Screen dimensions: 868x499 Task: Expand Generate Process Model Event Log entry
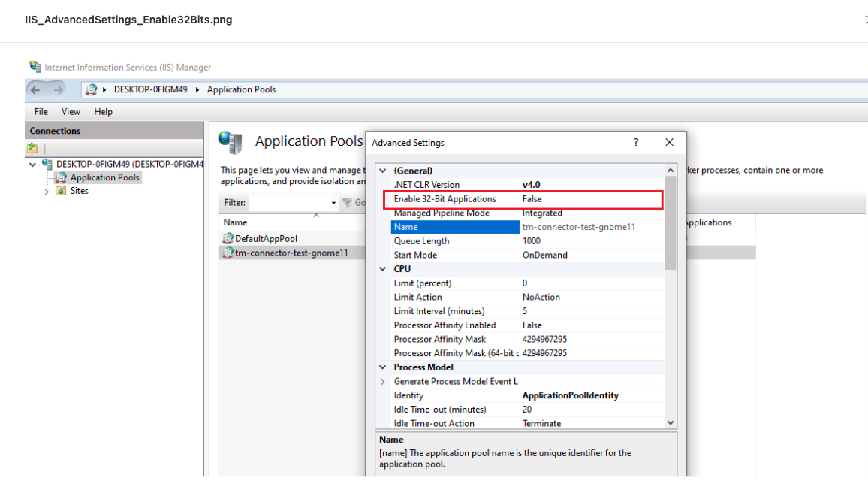click(383, 381)
